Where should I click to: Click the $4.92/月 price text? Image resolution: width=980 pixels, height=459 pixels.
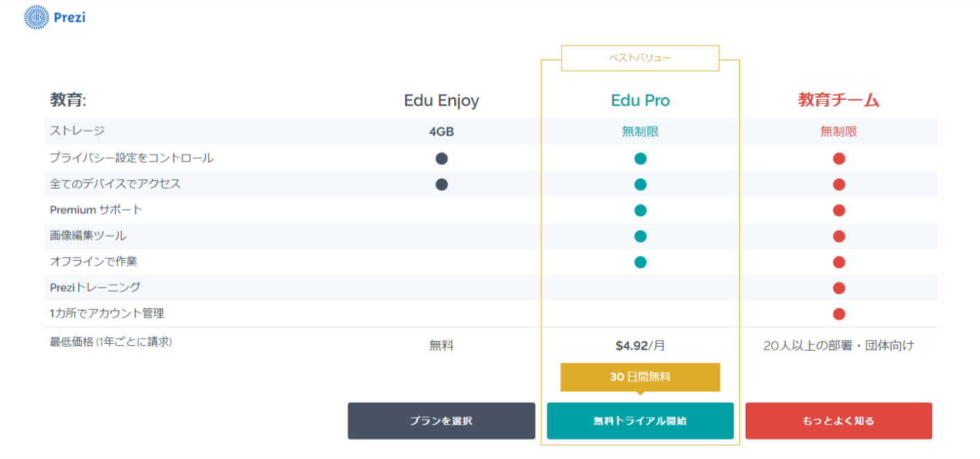click(x=640, y=345)
